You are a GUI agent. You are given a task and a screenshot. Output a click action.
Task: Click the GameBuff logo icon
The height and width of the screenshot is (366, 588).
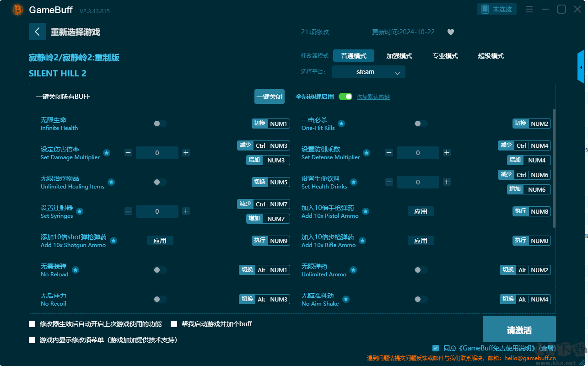18,10
